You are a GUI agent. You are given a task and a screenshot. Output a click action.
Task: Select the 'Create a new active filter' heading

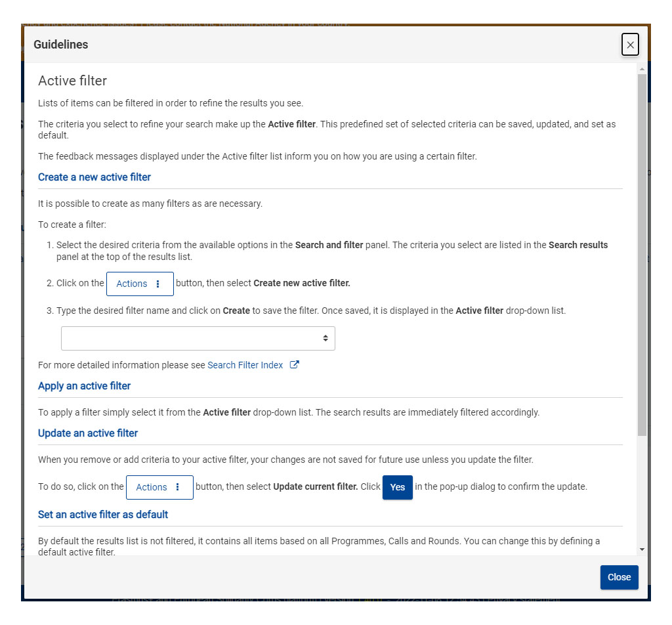(94, 177)
